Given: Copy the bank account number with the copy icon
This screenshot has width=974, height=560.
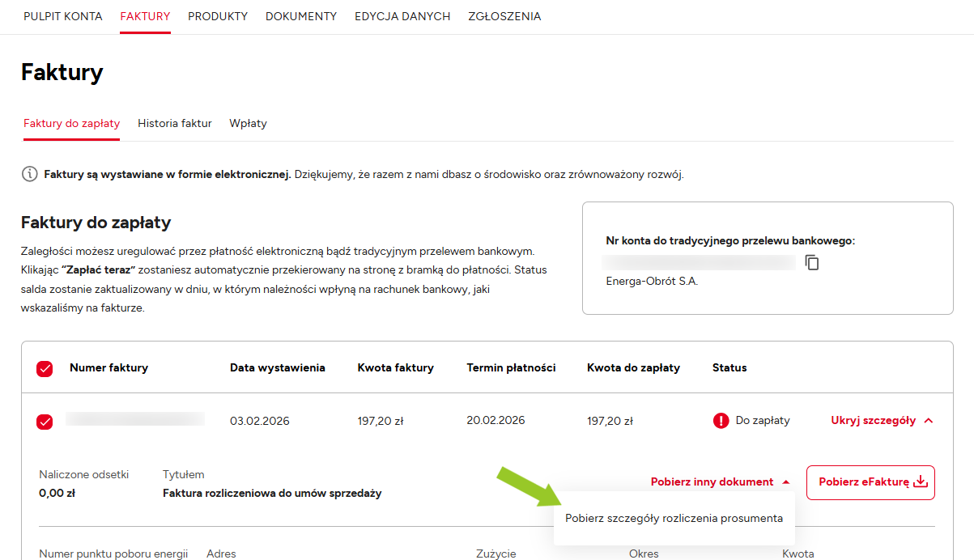Looking at the screenshot, I should pos(812,262).
